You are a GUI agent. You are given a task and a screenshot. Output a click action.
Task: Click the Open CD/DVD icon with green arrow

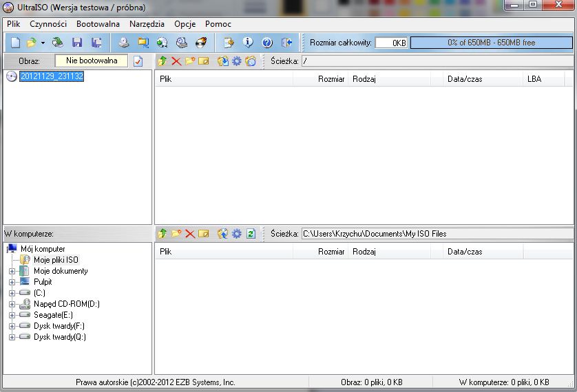57,43
